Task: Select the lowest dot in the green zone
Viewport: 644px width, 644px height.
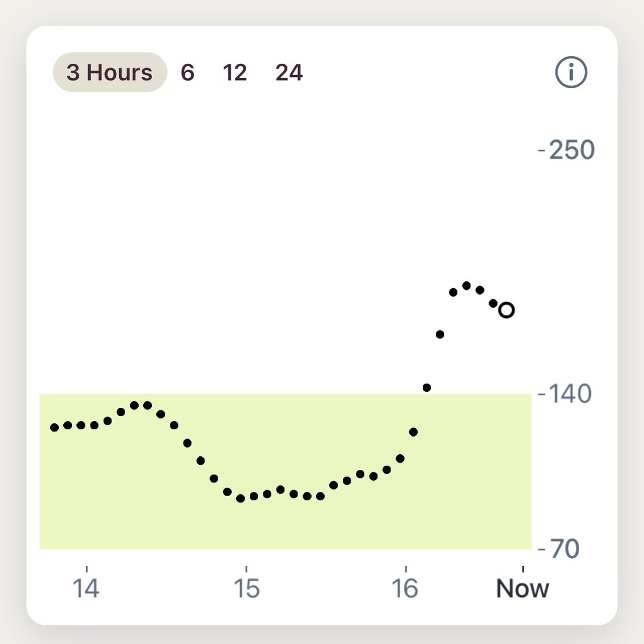Action: point(240,499)
